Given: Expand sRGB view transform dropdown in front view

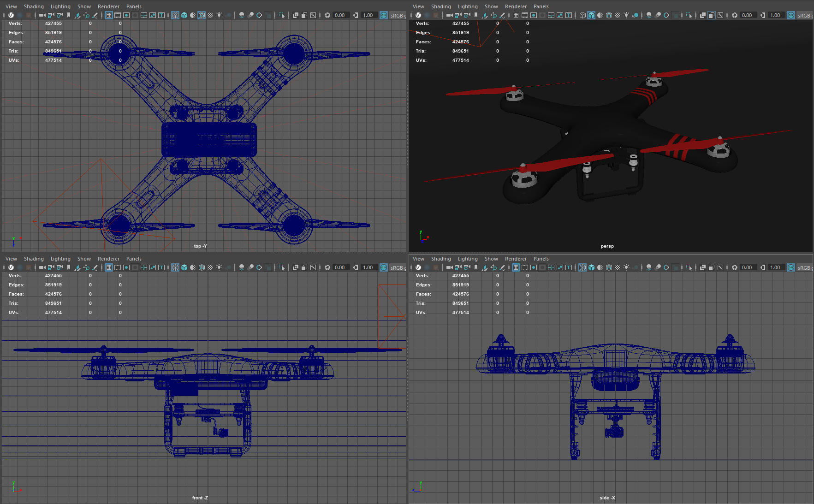Looking at the screenshot, I should point(397,267).
